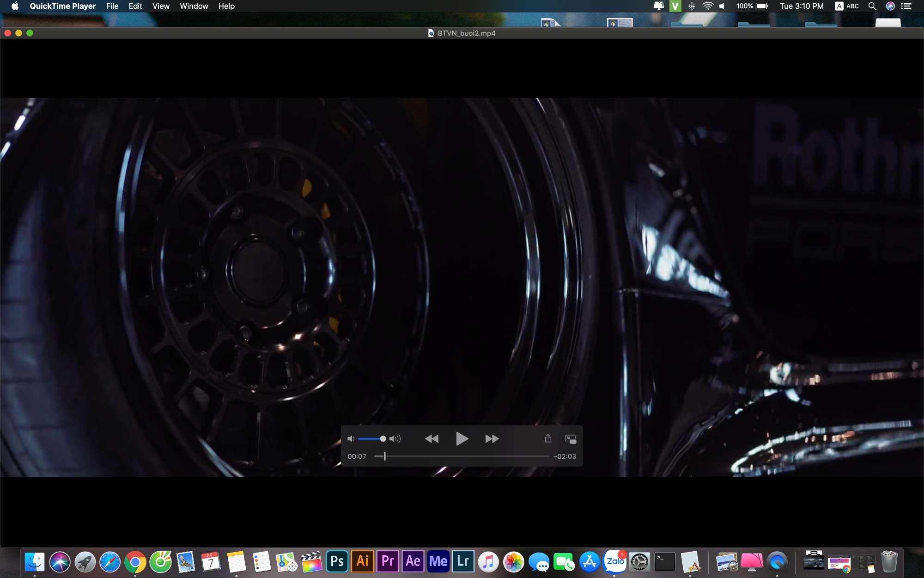The image size is (924, 578).
Task: Click the volume slider knob
Action: 383,439
